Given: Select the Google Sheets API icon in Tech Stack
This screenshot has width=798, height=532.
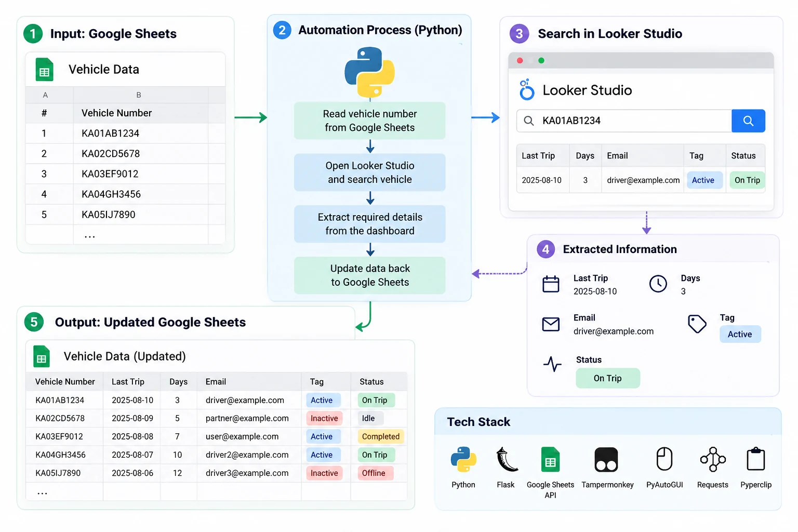Looking at the screenshot, I should pos(550,459).
